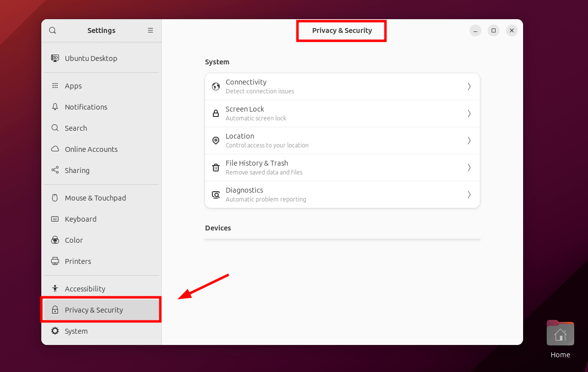Expand the Location row chevron
This screenshot has height=372, width=588.
pos(469,141)
